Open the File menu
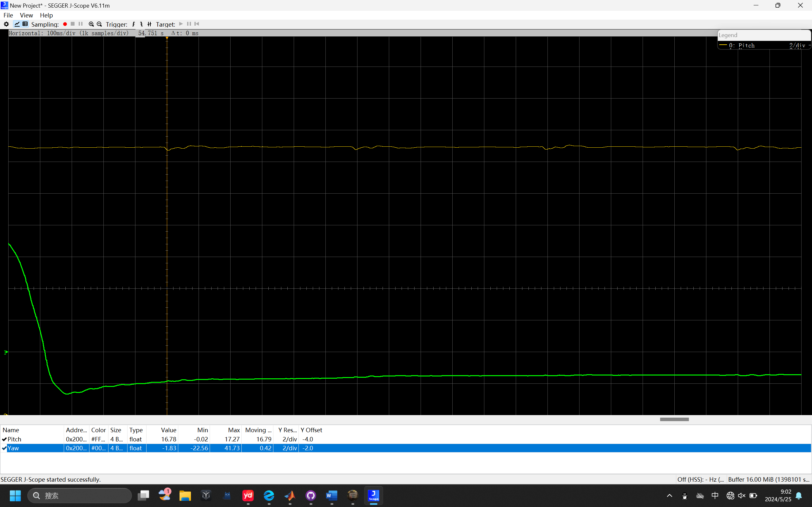 [8, 15]
